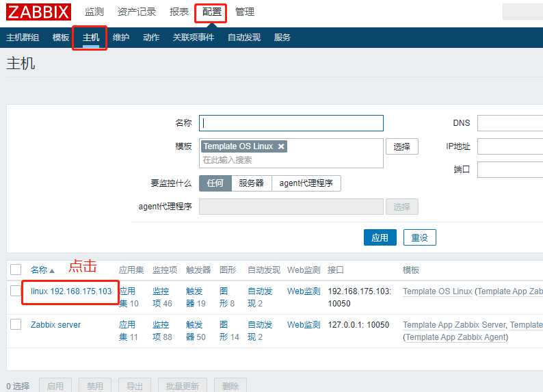543x392 pixels.
Task: Click interface text 127.0.0.1: 10050
Action: click(358, 325)
